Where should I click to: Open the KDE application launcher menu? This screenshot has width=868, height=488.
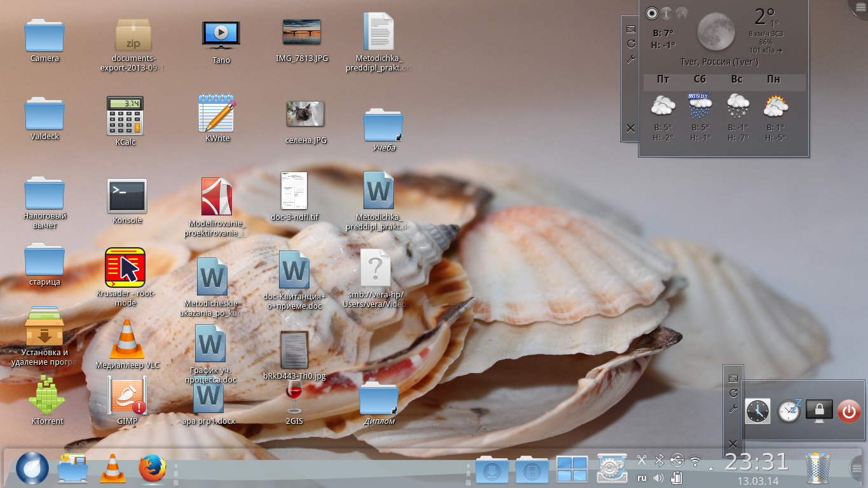coord(31,469)
